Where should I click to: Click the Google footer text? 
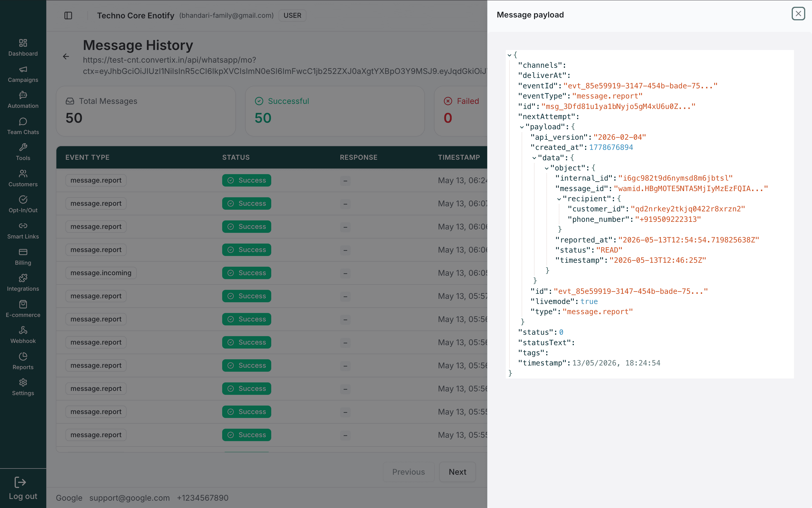click(x=69, y=498)
